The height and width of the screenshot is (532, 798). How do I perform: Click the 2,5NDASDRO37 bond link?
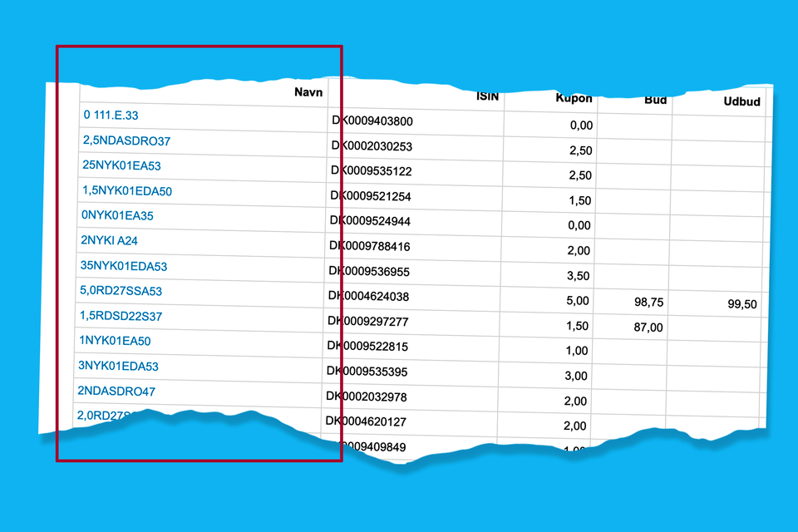pos(126,140)
